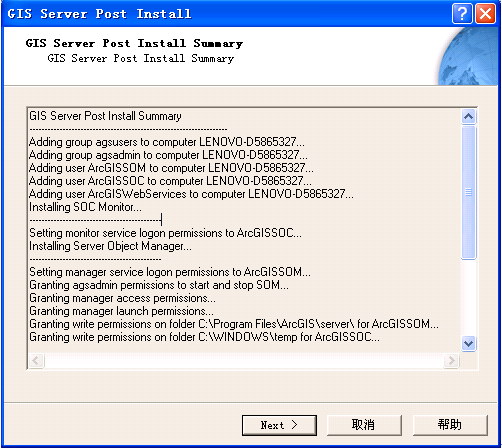
Task: Click the horizontal scrollbar right arrow
Action: [451, 360]
